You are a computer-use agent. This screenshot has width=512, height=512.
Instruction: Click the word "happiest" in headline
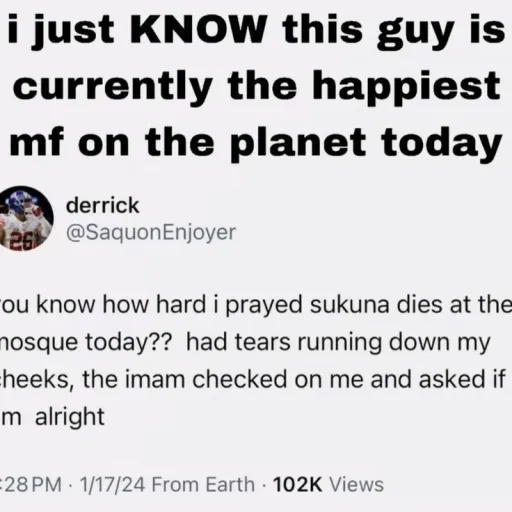[x=406, y=85]
